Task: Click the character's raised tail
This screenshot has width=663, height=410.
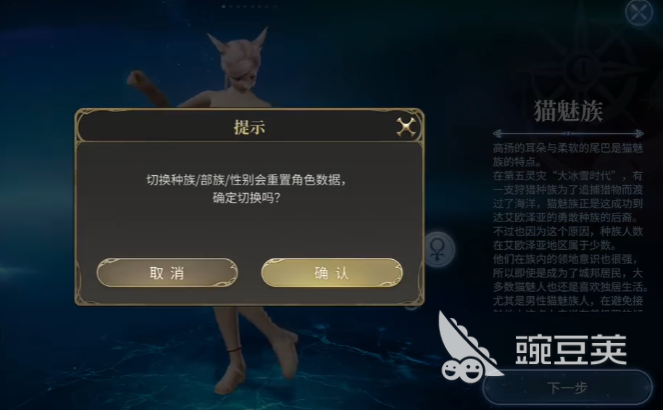Action: pyautogui.click(x=146, y=87)
